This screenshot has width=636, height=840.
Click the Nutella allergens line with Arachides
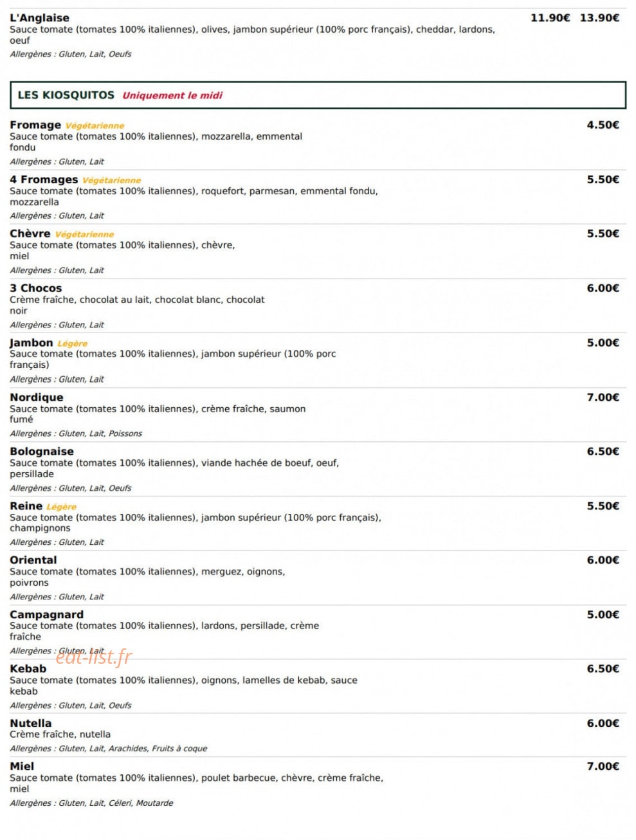[109, 749]
